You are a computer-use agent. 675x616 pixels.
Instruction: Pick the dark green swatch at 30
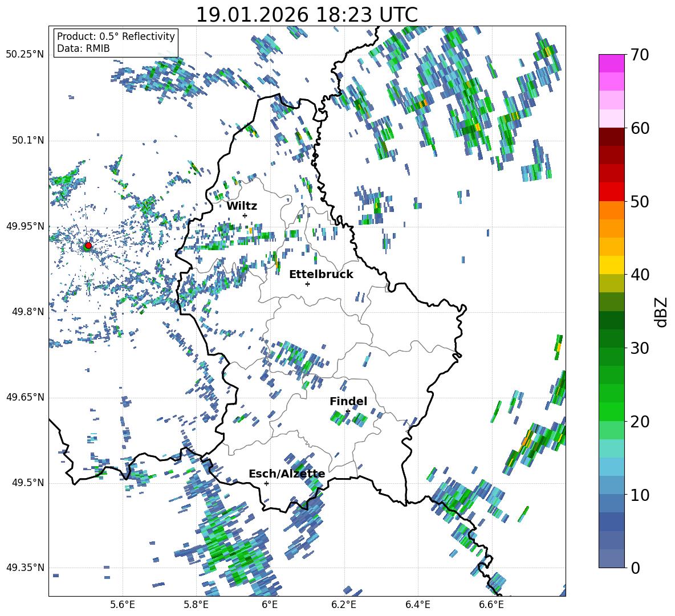611,338
